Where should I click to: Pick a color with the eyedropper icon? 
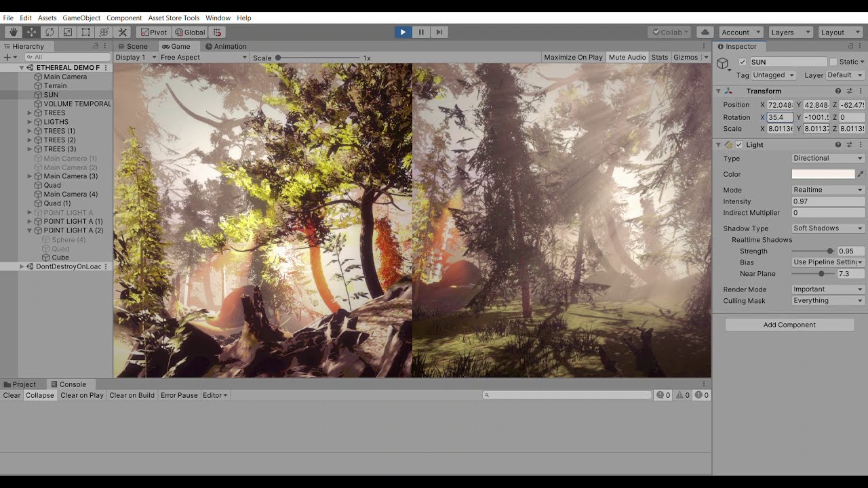[x=861, y=174]
